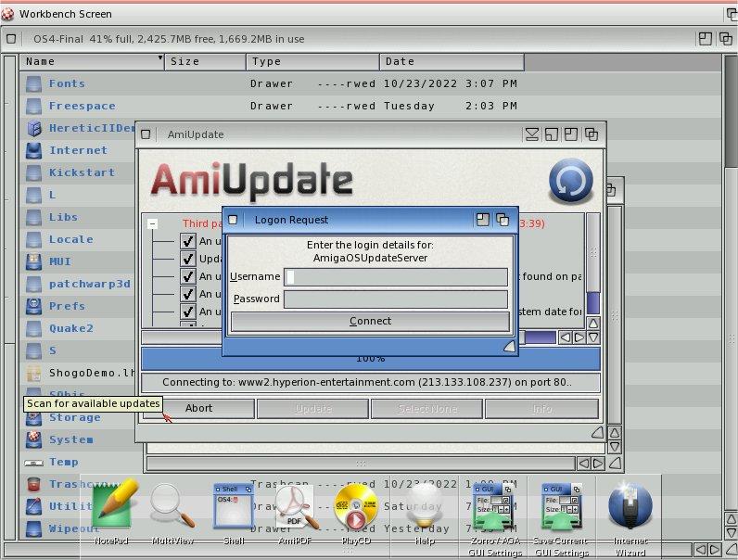Uncheck the first update checkbox
738x560 pixels.
click(188, 241)
